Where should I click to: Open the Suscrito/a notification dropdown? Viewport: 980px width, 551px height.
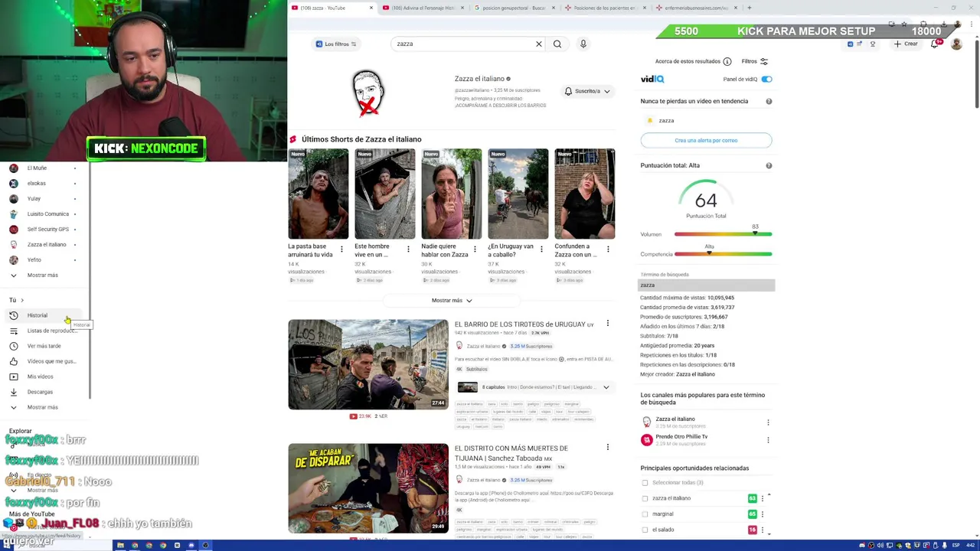point(587,91)
